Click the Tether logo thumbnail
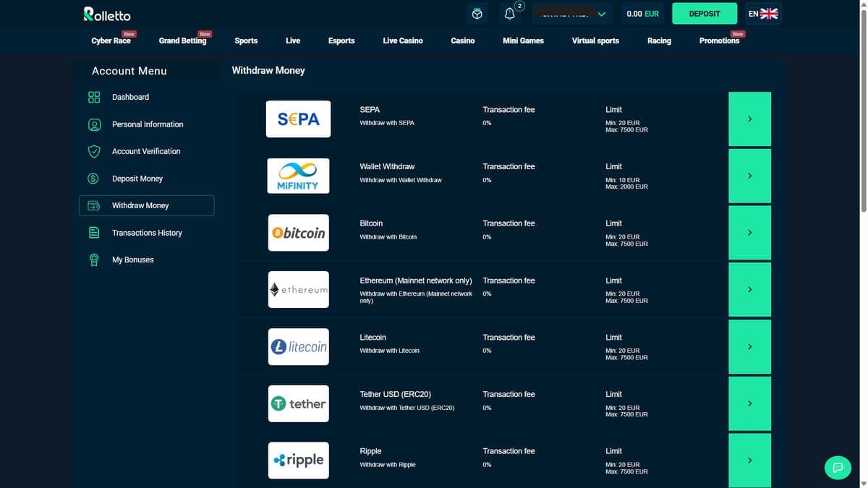The height and width of the screenshot is (488, 868). pyautogui.click(x=298, y=403)
